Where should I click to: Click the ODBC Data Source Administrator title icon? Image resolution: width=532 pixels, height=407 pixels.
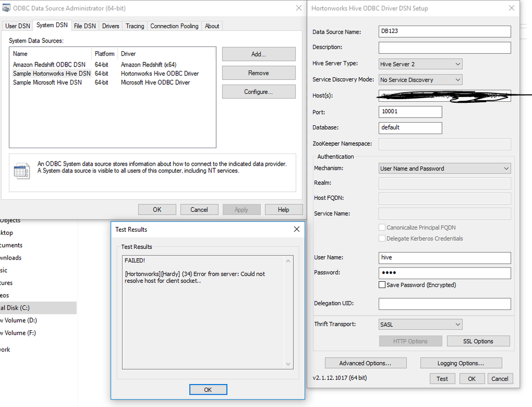click(6, 8)
